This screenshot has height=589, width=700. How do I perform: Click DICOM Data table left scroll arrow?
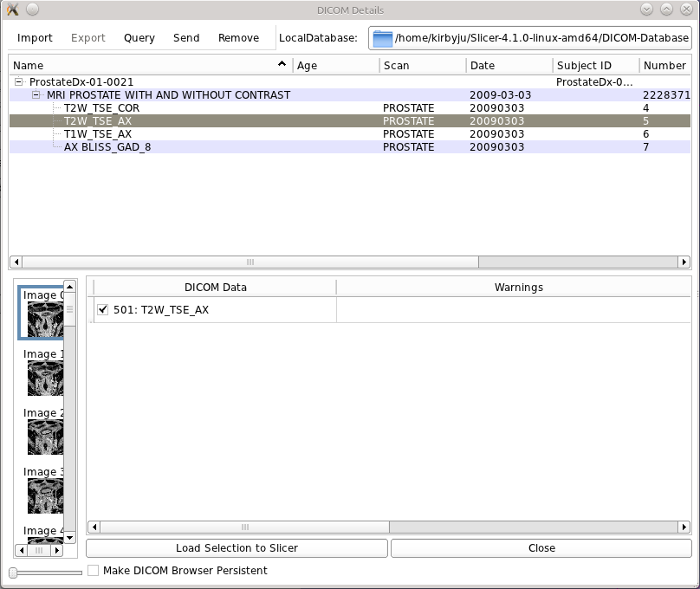(x=94, y=527)
